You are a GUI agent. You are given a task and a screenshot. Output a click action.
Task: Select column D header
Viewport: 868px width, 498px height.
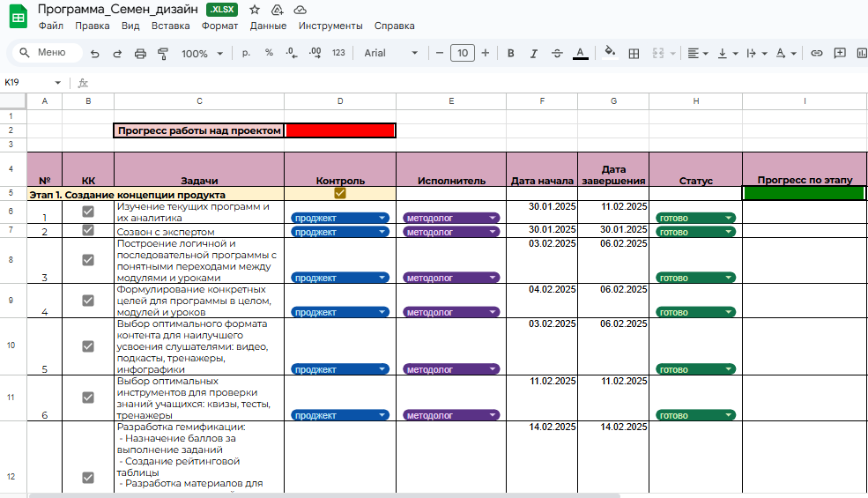(x=340, y=101)
